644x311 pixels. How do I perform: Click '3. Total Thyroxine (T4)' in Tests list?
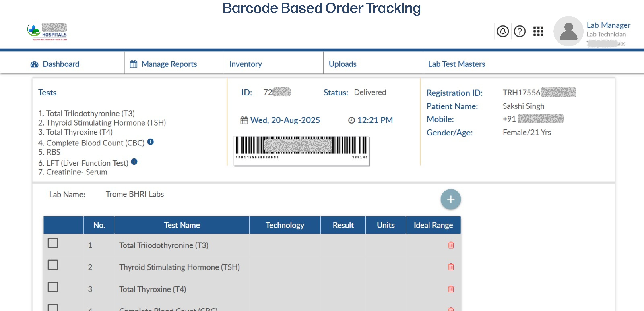point(75,132)
